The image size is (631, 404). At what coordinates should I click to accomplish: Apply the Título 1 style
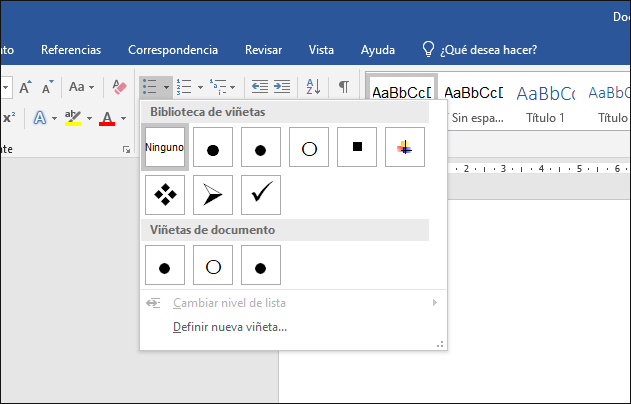[545, 100]
